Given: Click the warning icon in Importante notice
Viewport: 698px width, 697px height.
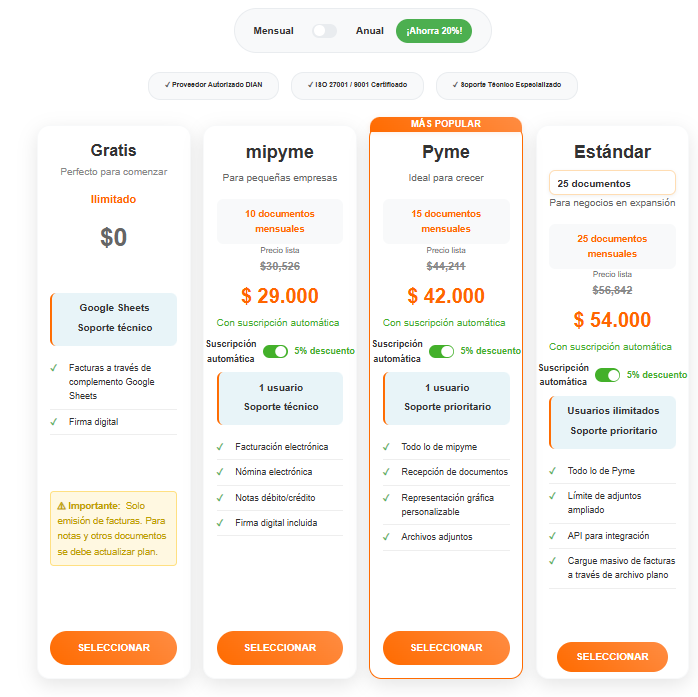Looking at the screenshot, I should [x=61, y=506].
